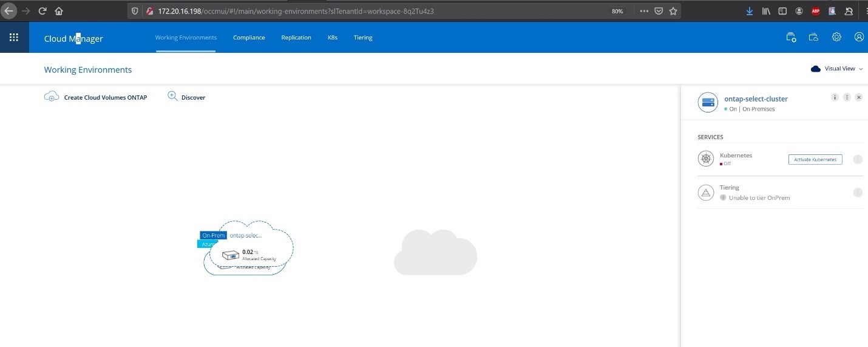The height and width of the screenshot is (347, 868).
Task: Go forward in the browser
Action: (26, 11)
